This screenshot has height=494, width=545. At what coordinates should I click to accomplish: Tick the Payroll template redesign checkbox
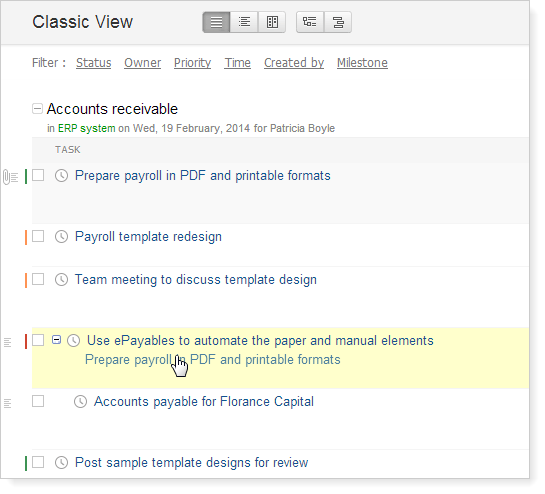(38, 236)
